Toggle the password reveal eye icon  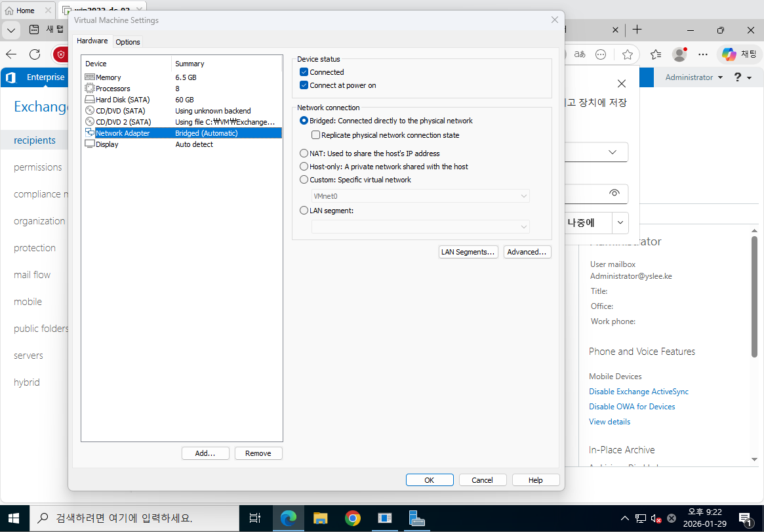(614, 193)
